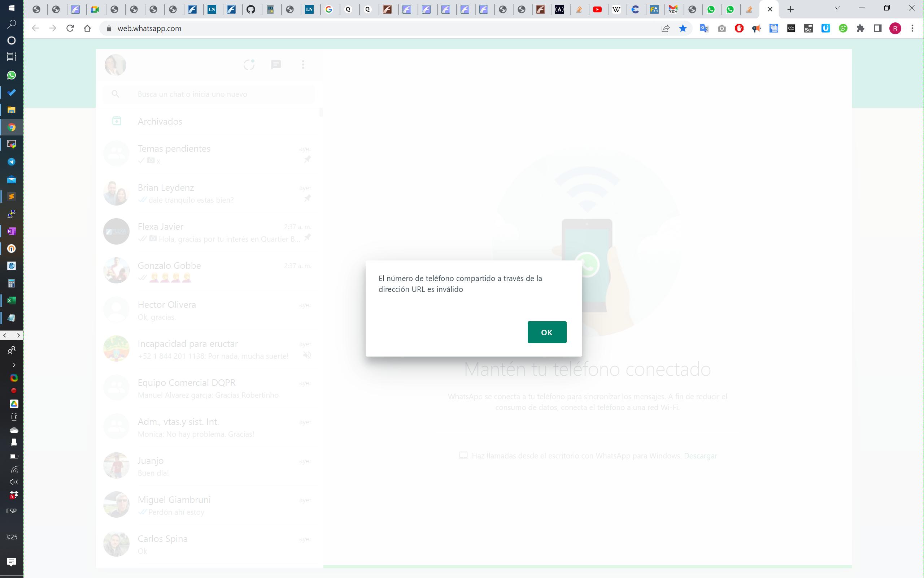
Task: Open your WhatsApp profile photo
Action: [115, 65]
